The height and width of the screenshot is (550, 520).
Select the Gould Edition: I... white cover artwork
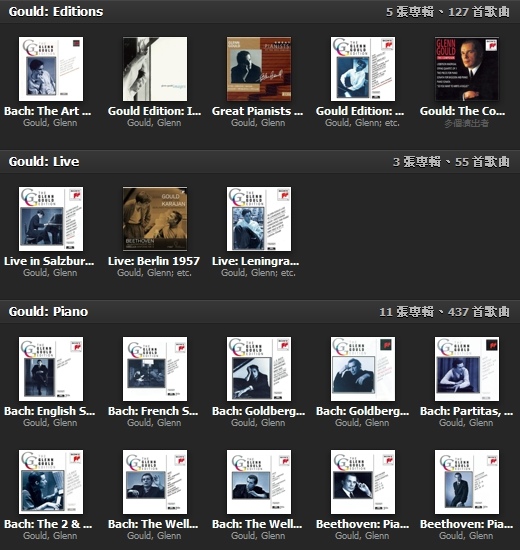[155, 69]
